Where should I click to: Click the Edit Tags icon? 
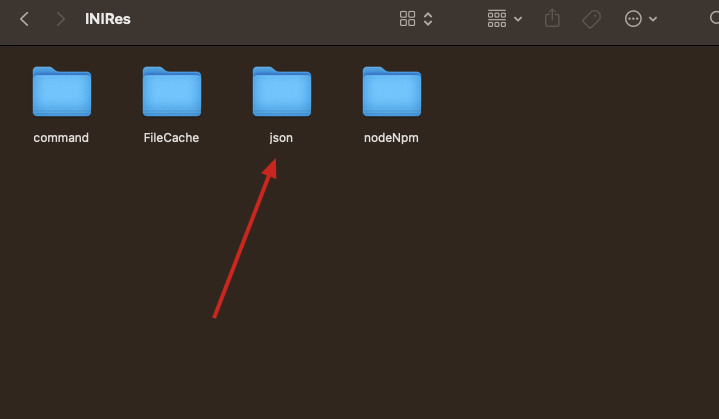point(592,19)
